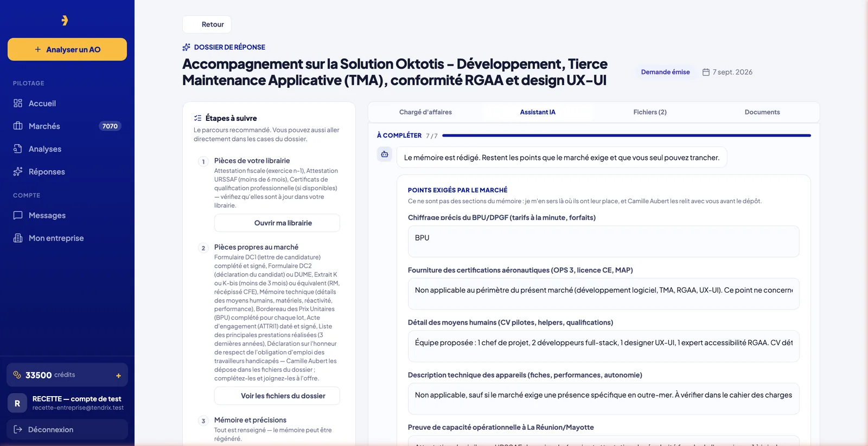The height and width of the screenshot is (446, 868).
Task: Edit the Détail des moyens humains field
Action: pyautogui.click(x=604, y=346)
